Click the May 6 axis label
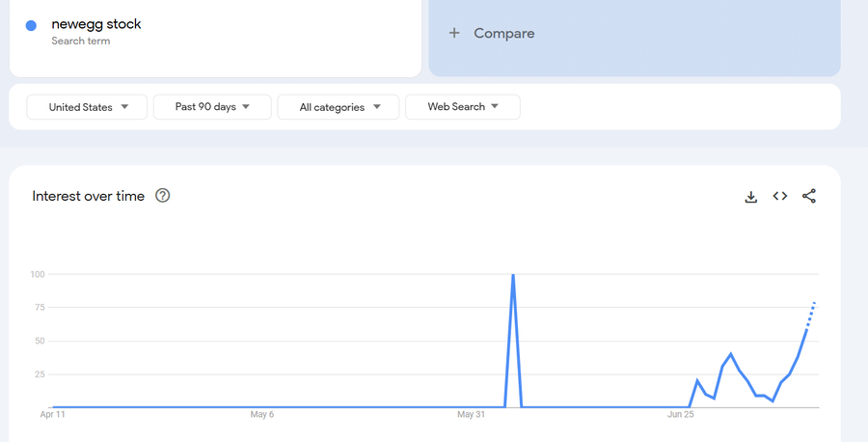The width and height of the screenshot is (868, 442). [261, 414]
